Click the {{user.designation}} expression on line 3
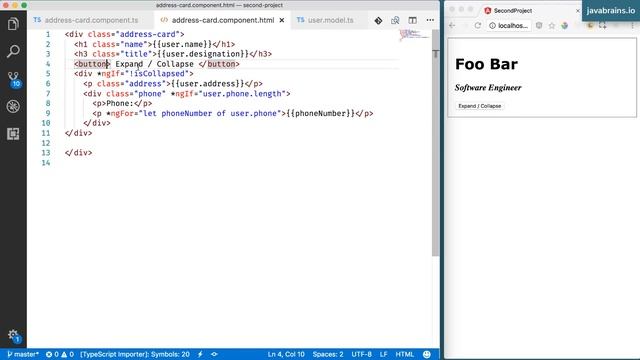This screenshot has height=360, width=640. click(203, 54)
